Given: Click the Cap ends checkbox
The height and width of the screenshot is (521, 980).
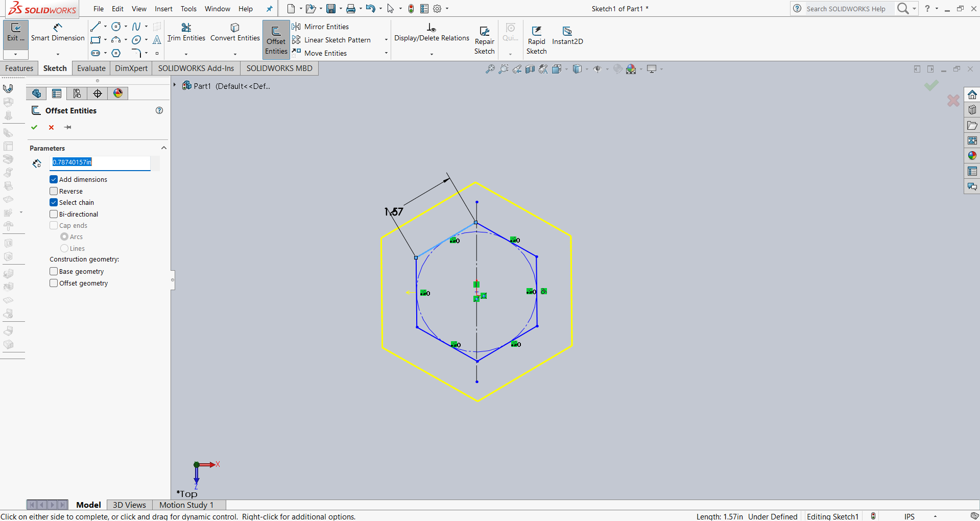Looking at the screenshot, I should click(x=54, y=225).
